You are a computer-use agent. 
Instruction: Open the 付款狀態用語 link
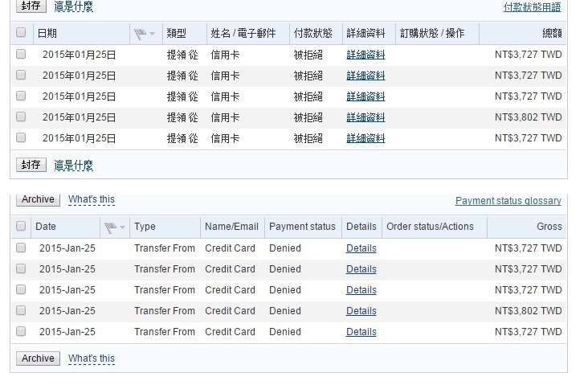pos(532,7)
